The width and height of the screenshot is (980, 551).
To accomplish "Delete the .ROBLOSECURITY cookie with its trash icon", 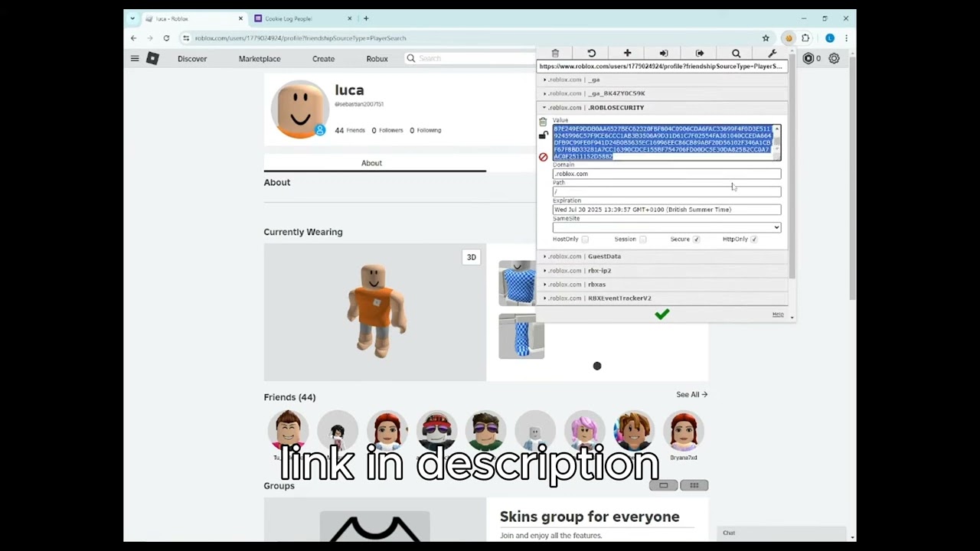I will click(x=543, y=122).
